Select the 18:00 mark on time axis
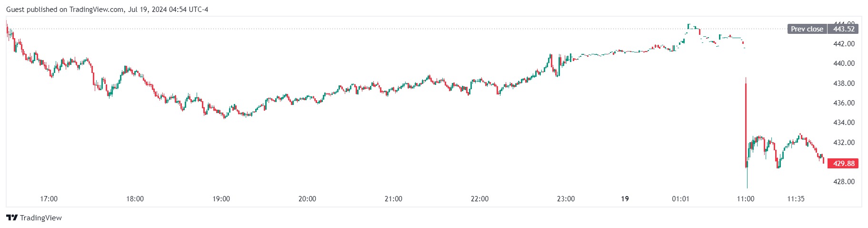The image size is (868, 228). click(135, 199)
